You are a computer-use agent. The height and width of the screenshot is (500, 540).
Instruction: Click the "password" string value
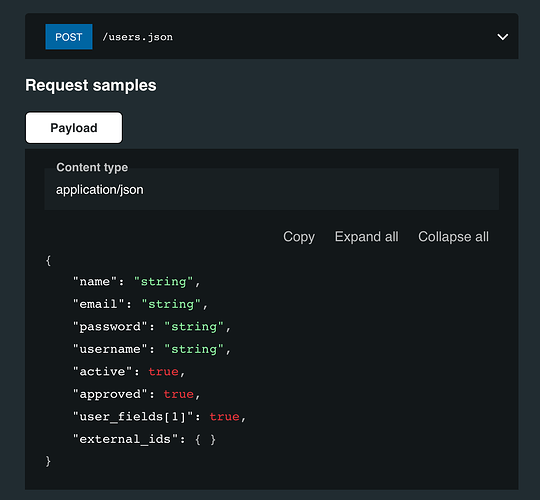click(x=194, y=326)
